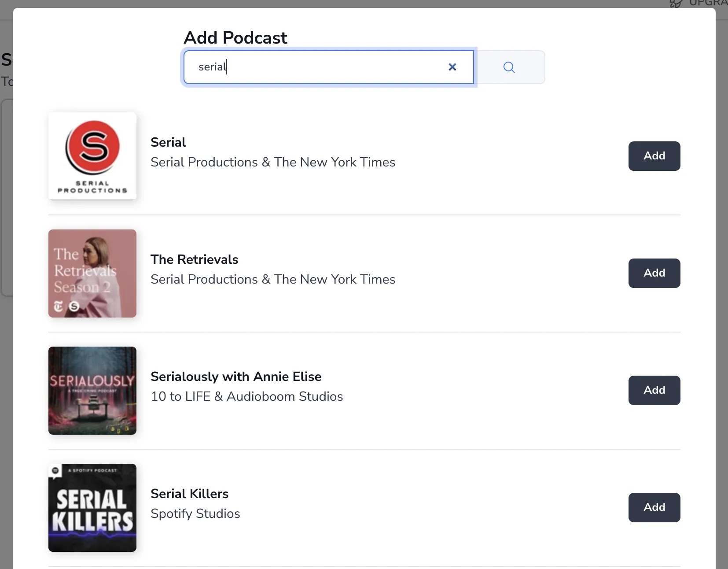728x569 pixels.
Task: Open the Serialously cover art thumbnail
Action: coord(92,391)
